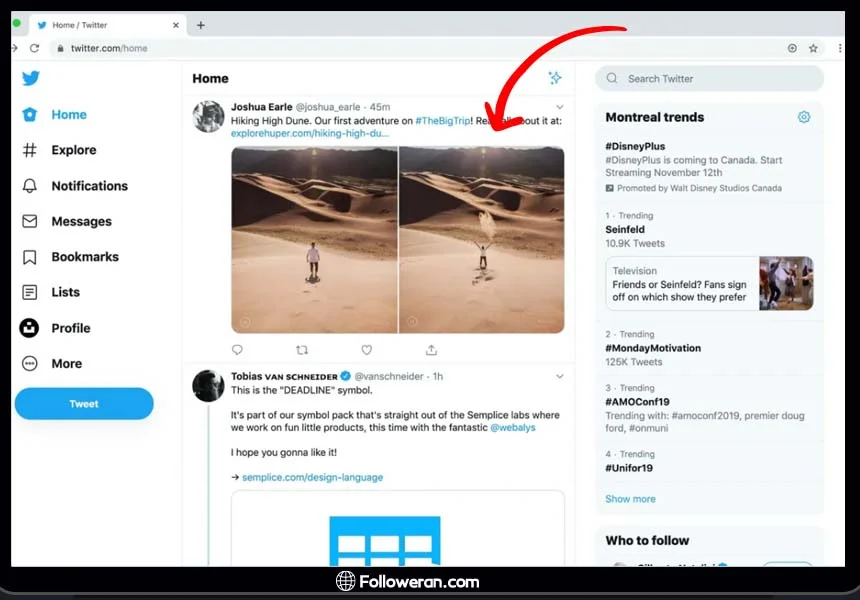
Task: Bookmark this page with star icon
Action: point(813,48)
